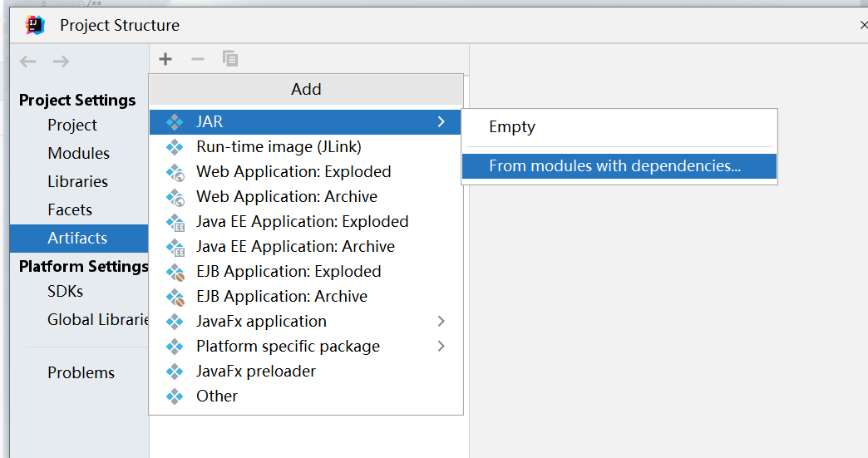Go to Libraries in Project Settings
868x458 pixels.
(x=77, y=182)
